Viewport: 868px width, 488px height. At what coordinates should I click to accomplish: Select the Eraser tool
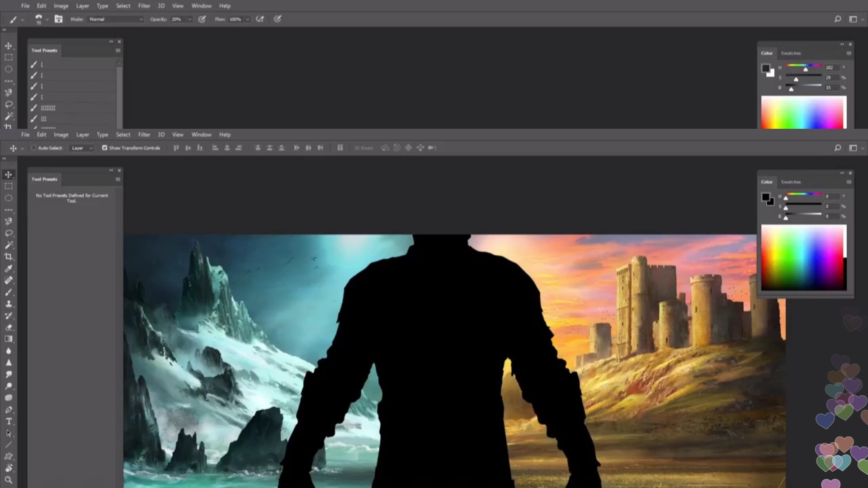[9, 327]
